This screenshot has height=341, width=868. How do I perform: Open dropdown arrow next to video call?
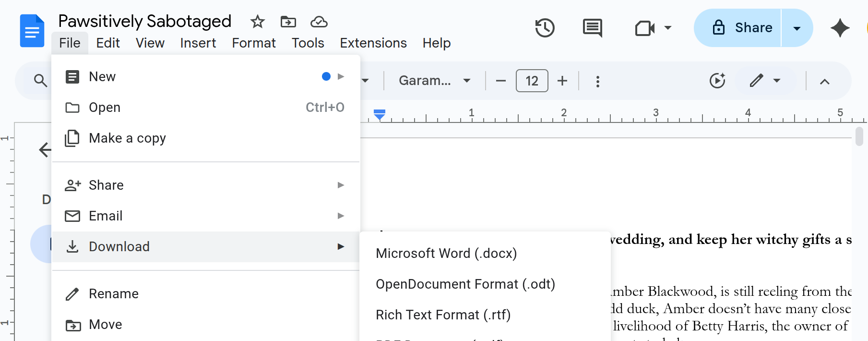[668, 28]
